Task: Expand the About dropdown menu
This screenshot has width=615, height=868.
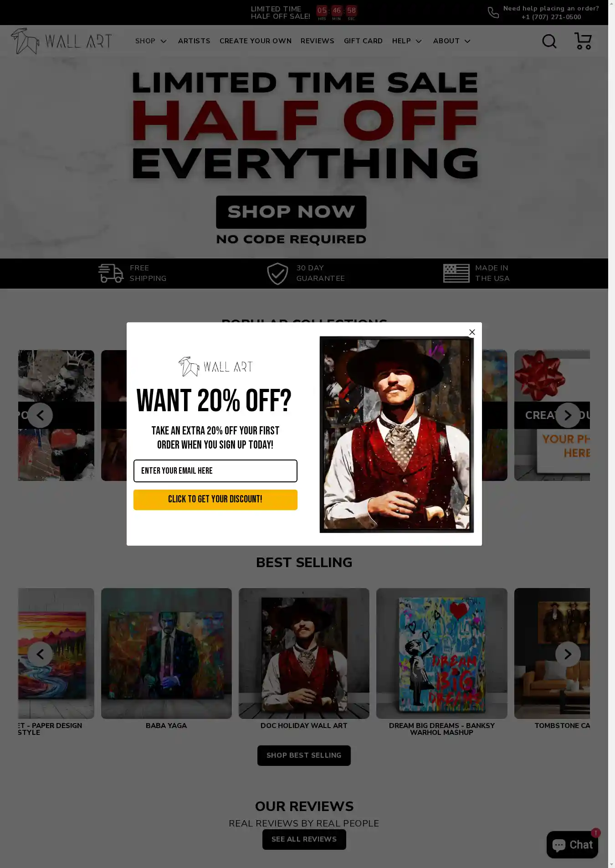Action: 451,41
